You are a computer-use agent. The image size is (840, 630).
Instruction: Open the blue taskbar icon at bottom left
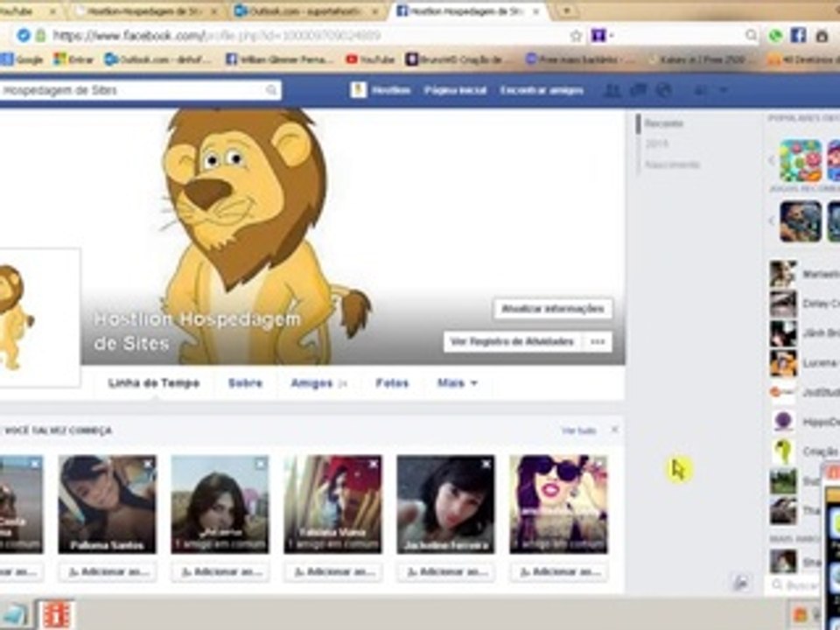coord(15,614)
